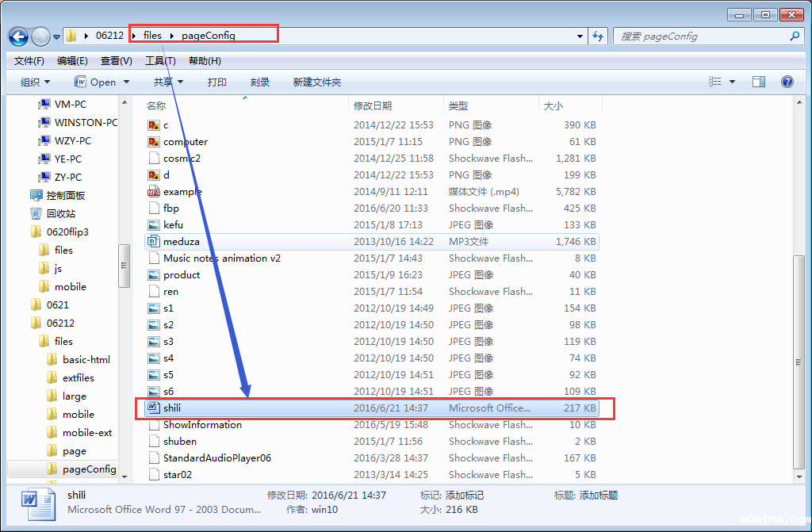Click the New Folder button
Viewport: 812px width, 532px height.
pyautogui.click(x=316, y=82)
